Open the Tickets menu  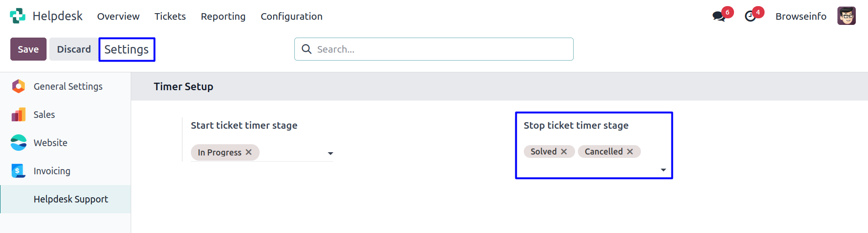170,16
